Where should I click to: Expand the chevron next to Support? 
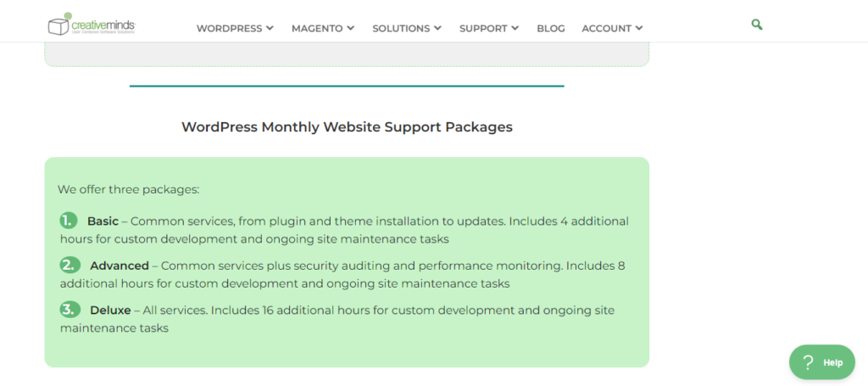click(515, 28)
